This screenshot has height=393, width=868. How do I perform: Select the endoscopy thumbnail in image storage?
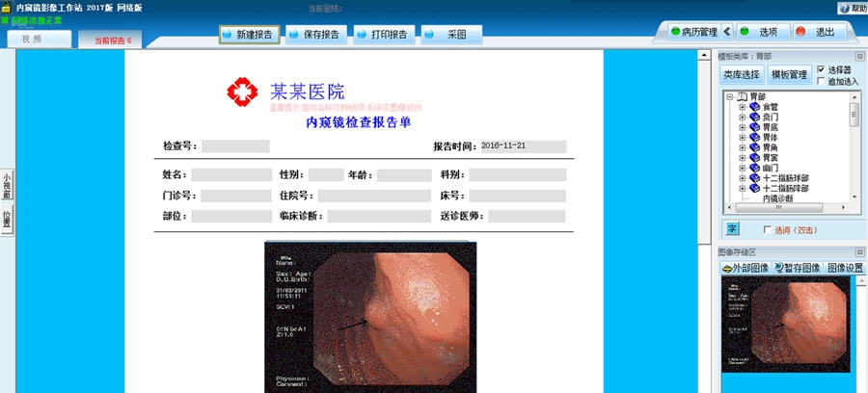point(785,326)
